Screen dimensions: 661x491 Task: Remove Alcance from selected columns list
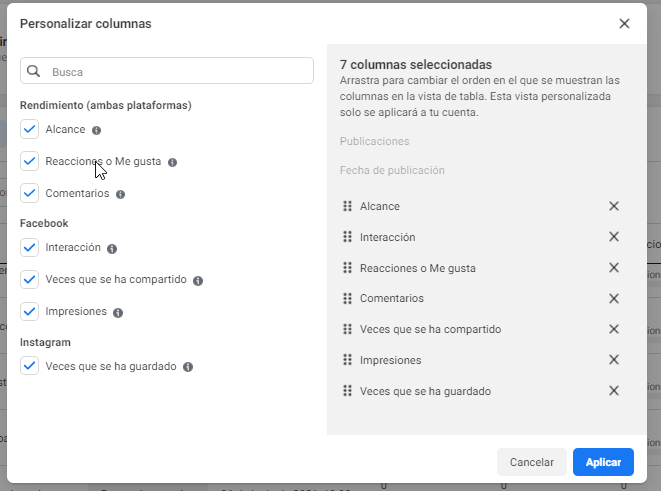click(x=614, y=206)
